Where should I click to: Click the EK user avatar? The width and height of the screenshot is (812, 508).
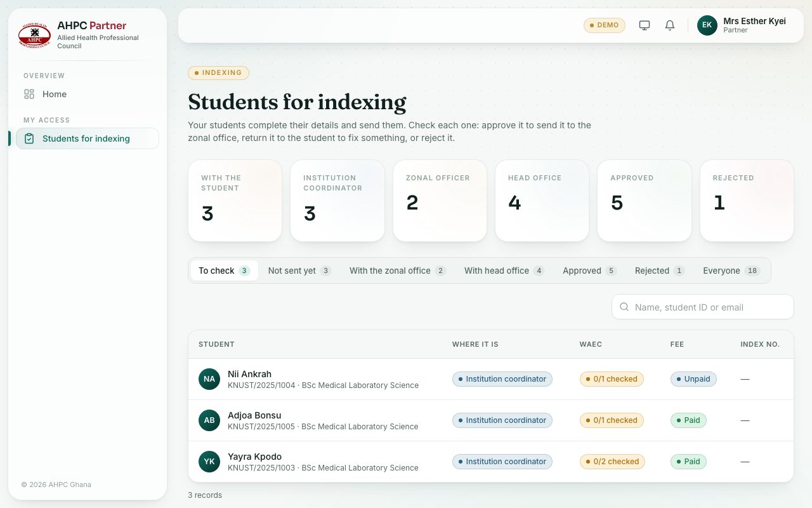click(x=707, y=25)
